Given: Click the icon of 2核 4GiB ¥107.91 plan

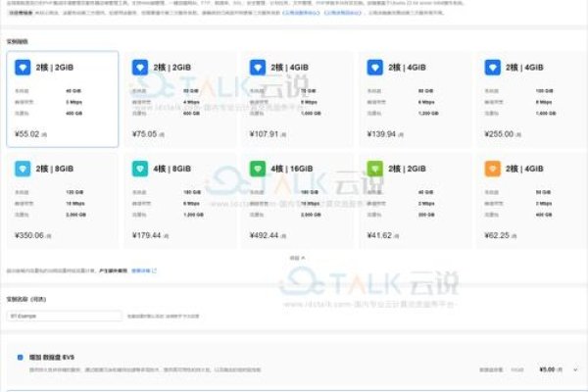Looking at the screenshot, I should (257, 68).
